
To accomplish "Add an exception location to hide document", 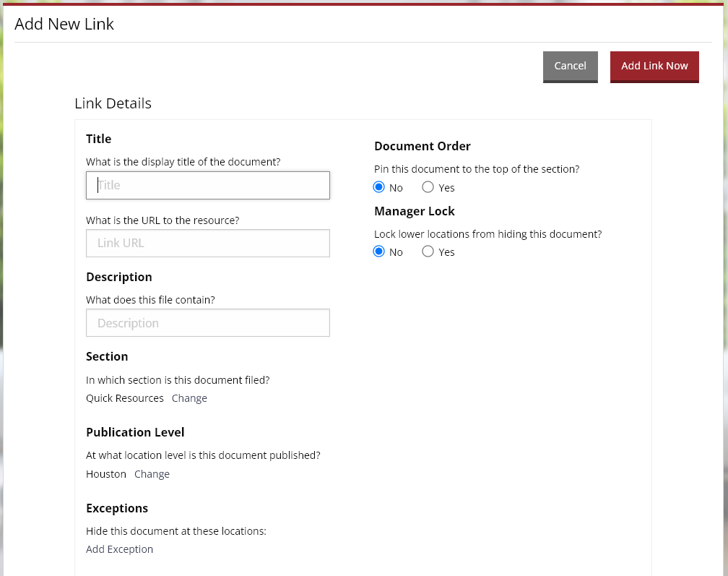I will [x=119, y=549].
